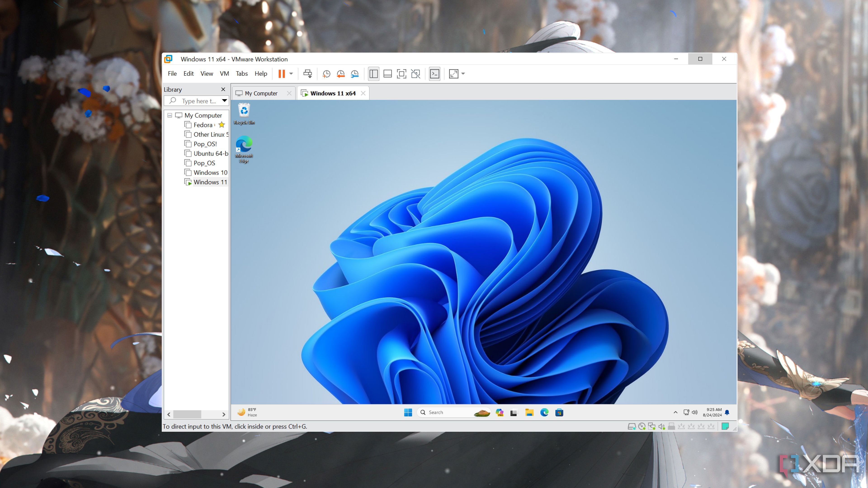
Task: Open the snapshot manager wrench icon
Action: pos(354,74)
